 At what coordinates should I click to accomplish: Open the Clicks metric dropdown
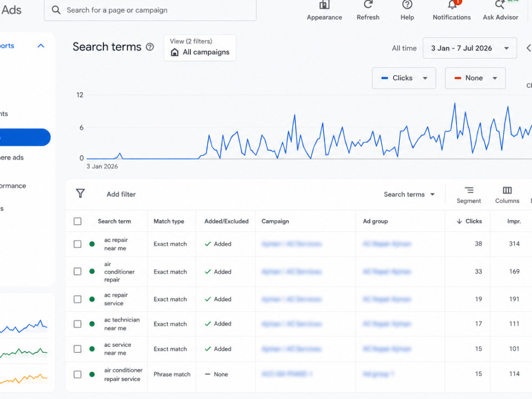(404, 78)
